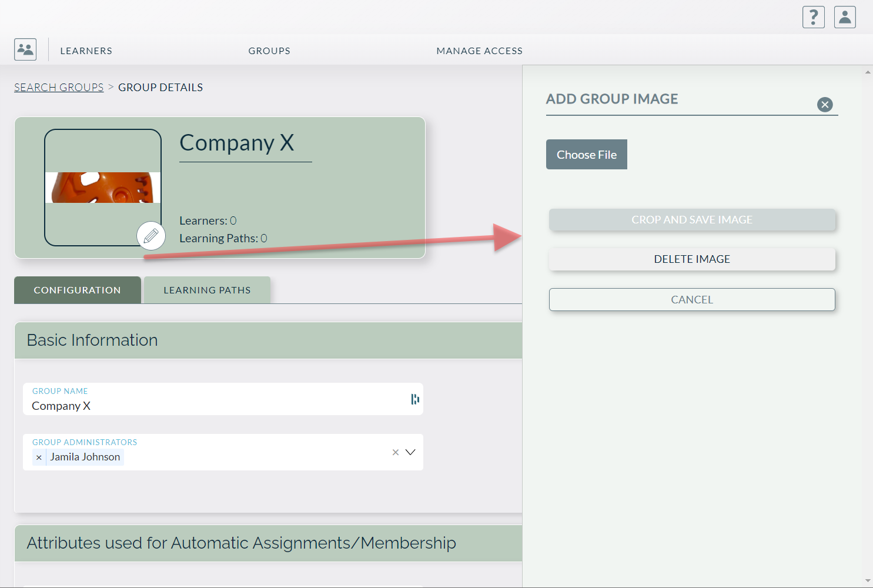The height and width of the screenshot is (588, 873).
Task: Click the Company X group image thumbnail
Action: pos(103,187)
